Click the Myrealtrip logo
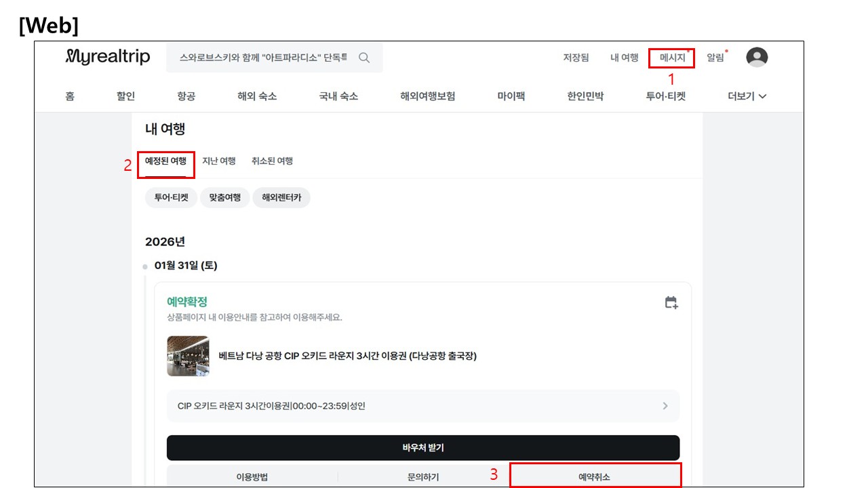Image resolution: width=868 pixels, height=488 pixels. click(x=108, y=57)
